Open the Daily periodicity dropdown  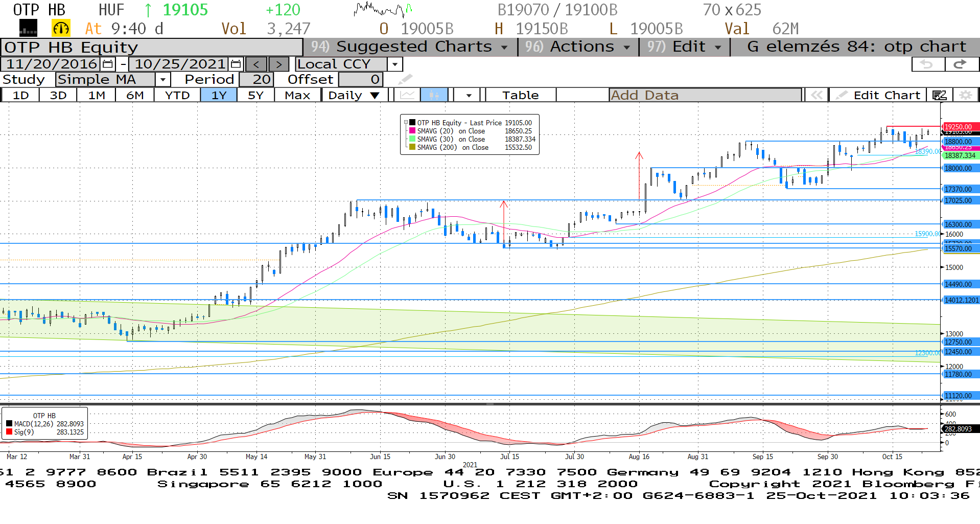click(354, 95)
